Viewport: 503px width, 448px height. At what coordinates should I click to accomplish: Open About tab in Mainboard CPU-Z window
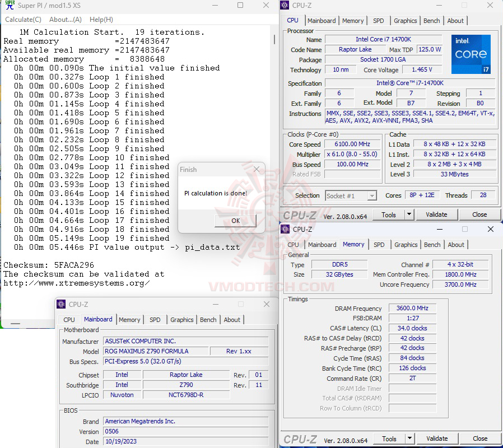pos(232,320)
